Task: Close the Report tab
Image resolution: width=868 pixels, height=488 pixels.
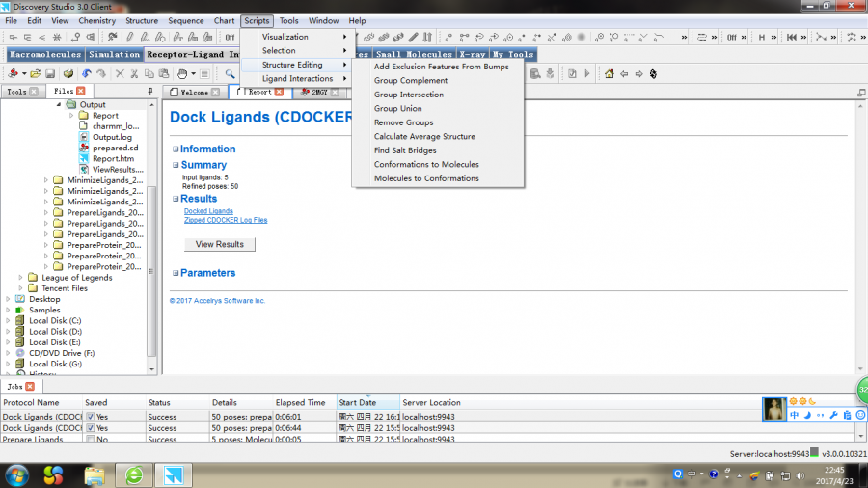Action: point(279,92)
